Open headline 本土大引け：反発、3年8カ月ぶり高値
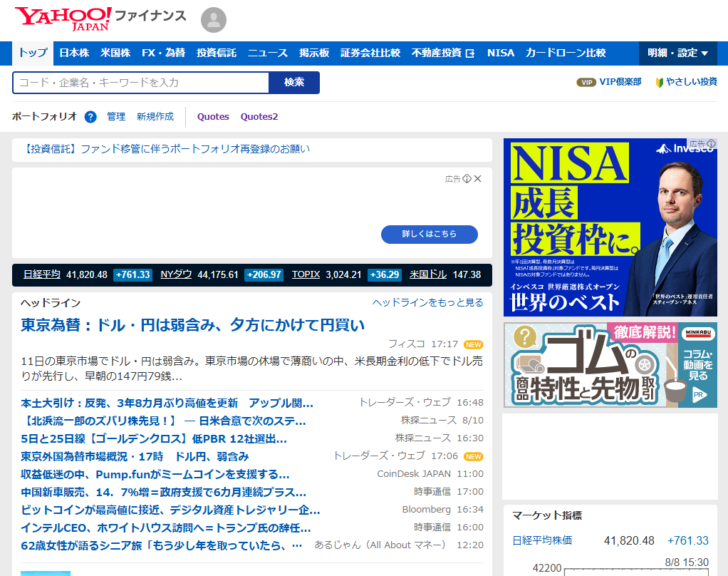Viewport: 728px width, 576px height. point(167,403)
